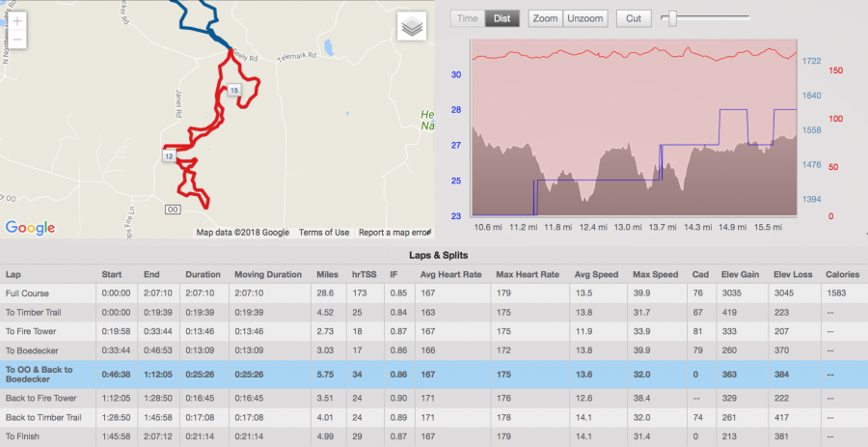Click the End column header
The width and height of the screenshot is (868, 447).
151,274
